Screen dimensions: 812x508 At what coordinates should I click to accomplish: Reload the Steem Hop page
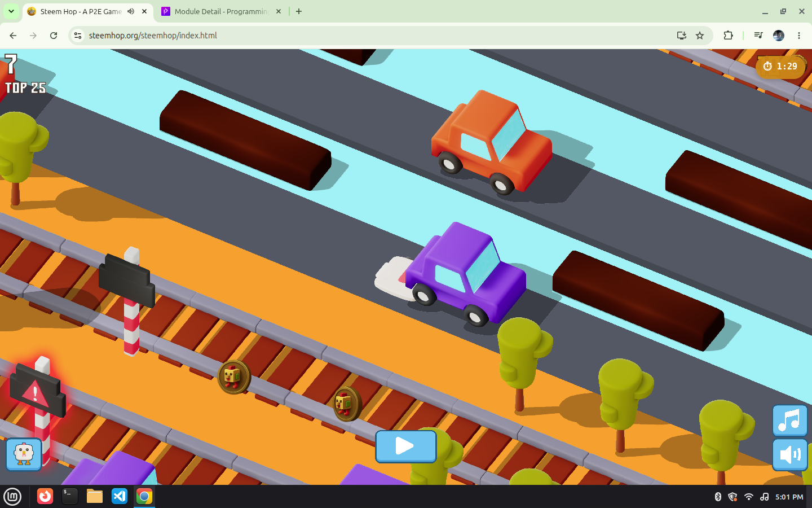54,36
